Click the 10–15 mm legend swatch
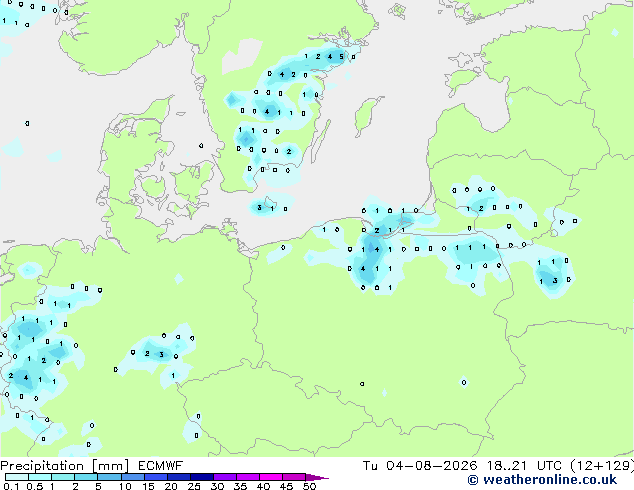 (x=132, y=477)
